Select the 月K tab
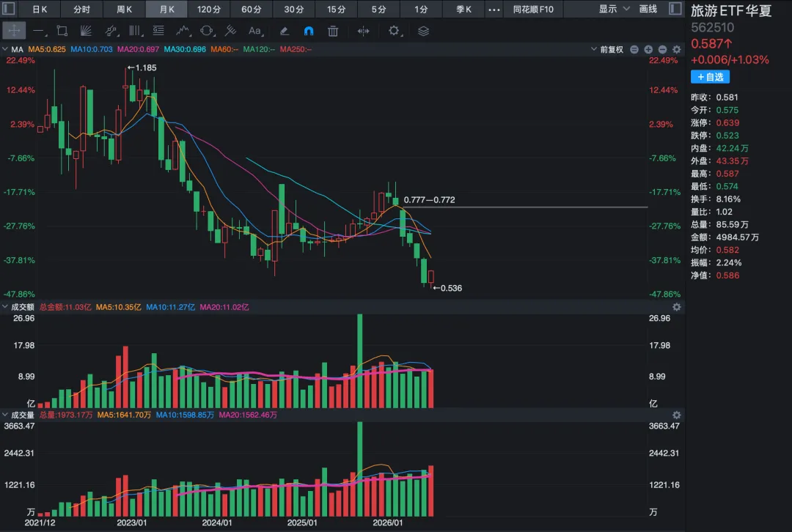 pos(166,9)
